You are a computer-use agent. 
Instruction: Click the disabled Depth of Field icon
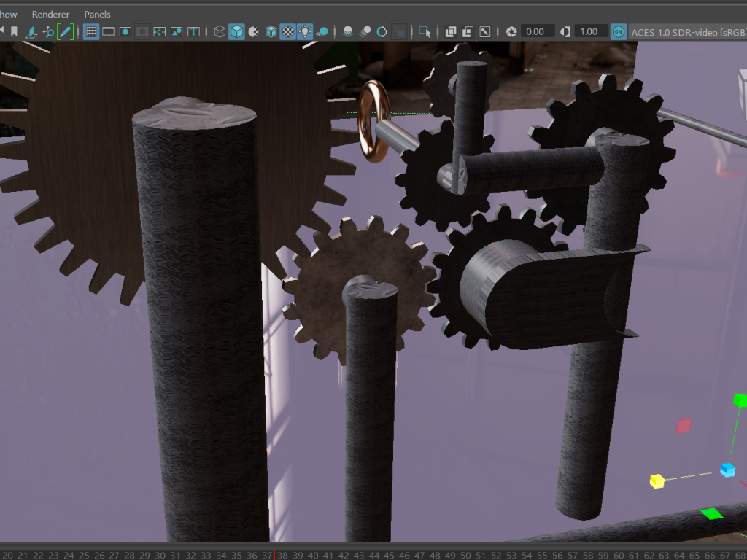point(399,32)
